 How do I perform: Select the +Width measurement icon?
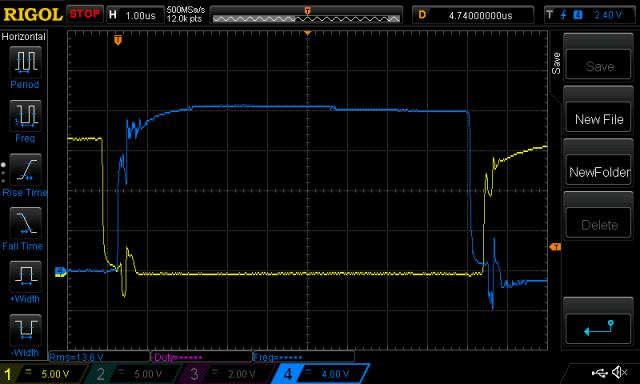pos(25,276)
